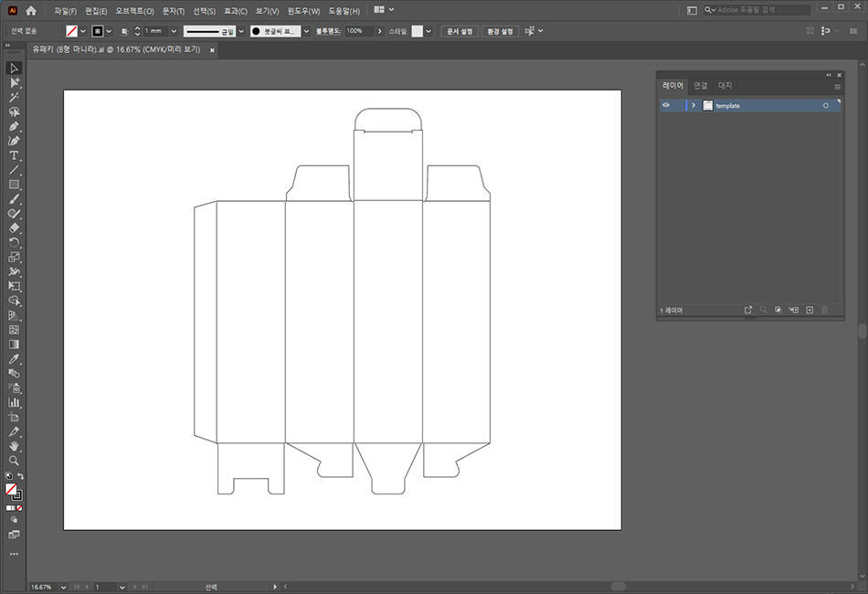
Task: Expand the template layer contents
Action: tap(693, 105)
